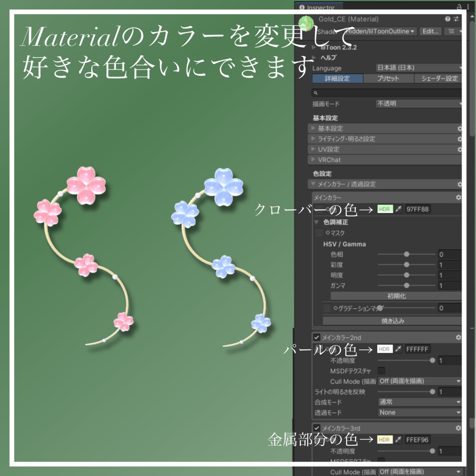This screenshot has height=476, width=476.
Task: Expand the lilToon 2.3.2 section
Action: point(314,47)
